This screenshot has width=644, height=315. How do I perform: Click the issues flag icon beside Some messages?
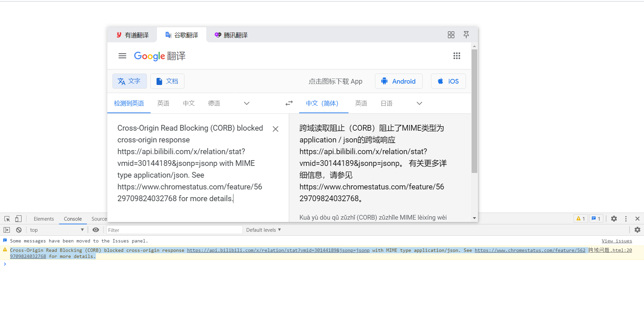(x=5, y=240)
